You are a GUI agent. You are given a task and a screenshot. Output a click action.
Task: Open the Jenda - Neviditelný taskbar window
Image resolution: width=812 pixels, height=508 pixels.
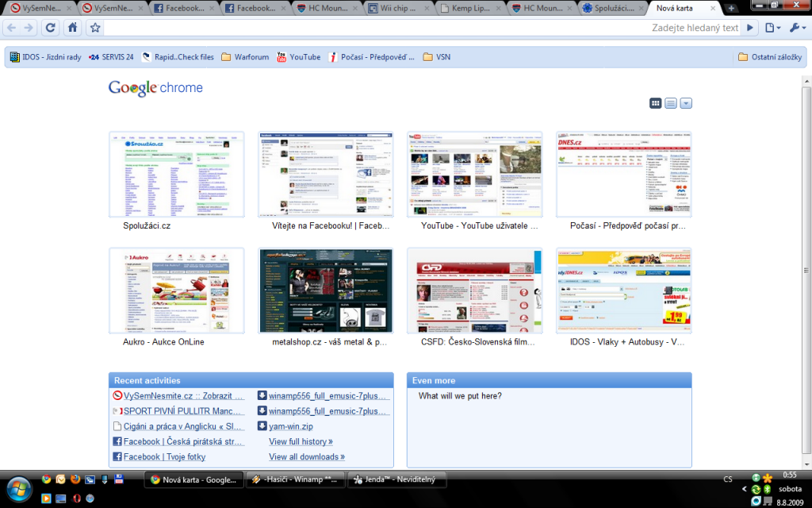coord(396,479)
